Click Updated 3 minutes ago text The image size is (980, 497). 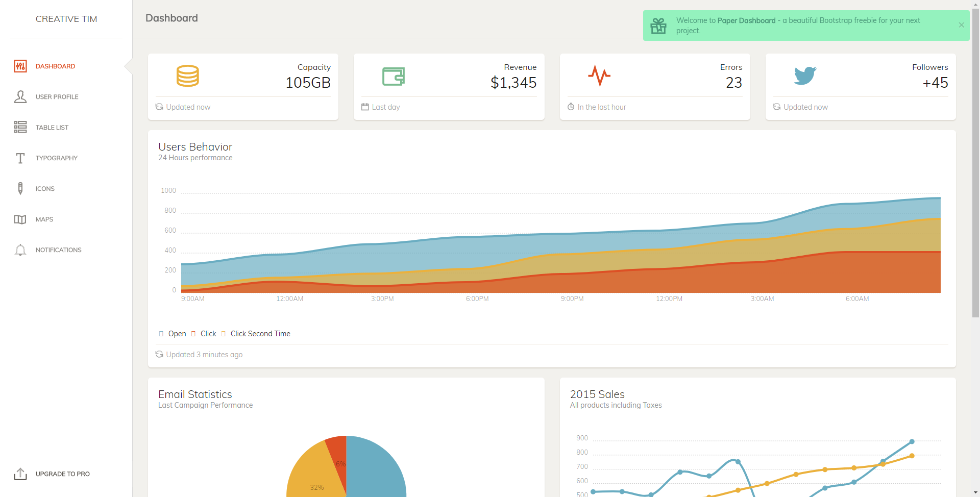click(x=204, y=355)
